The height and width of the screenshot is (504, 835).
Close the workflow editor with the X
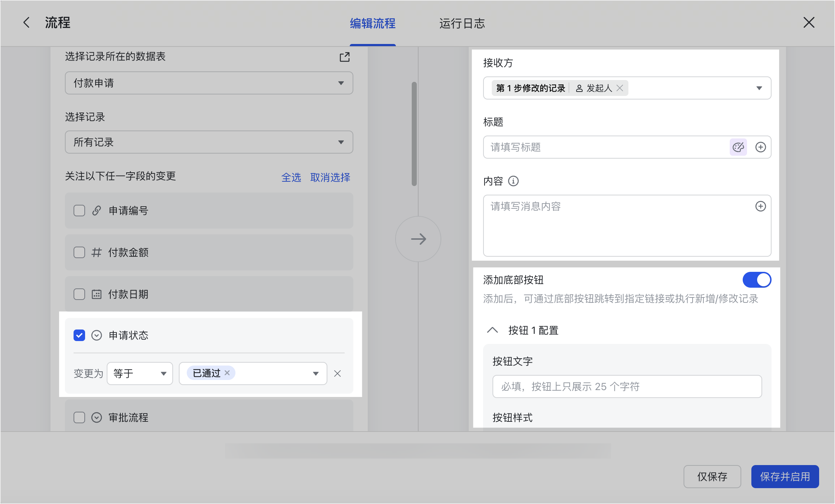coord(809,22)
